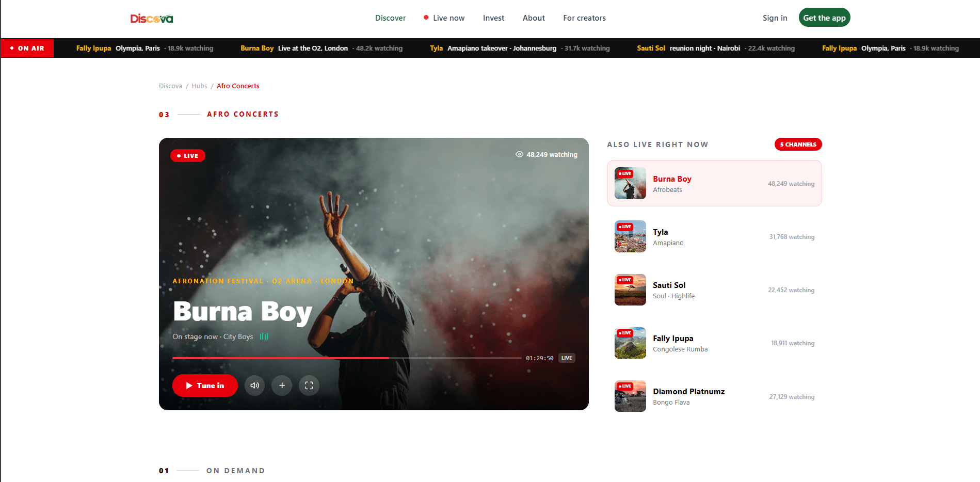
Task: Click the Burna Boy title on the player
Action: (x=243, y=312)
